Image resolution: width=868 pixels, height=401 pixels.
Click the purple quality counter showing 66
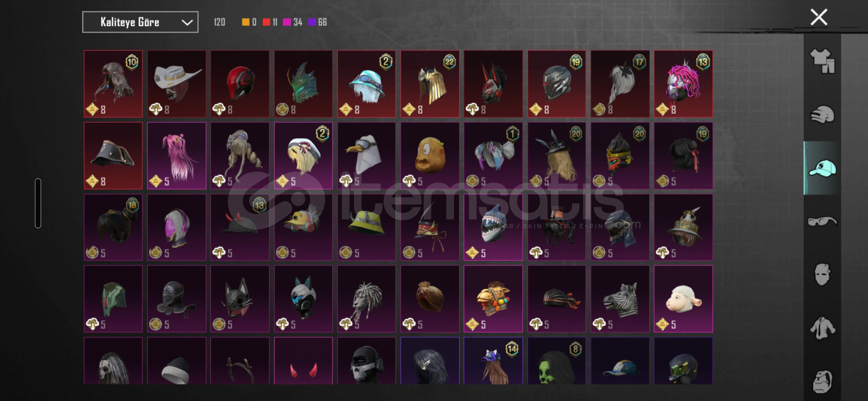pos(318,22)
